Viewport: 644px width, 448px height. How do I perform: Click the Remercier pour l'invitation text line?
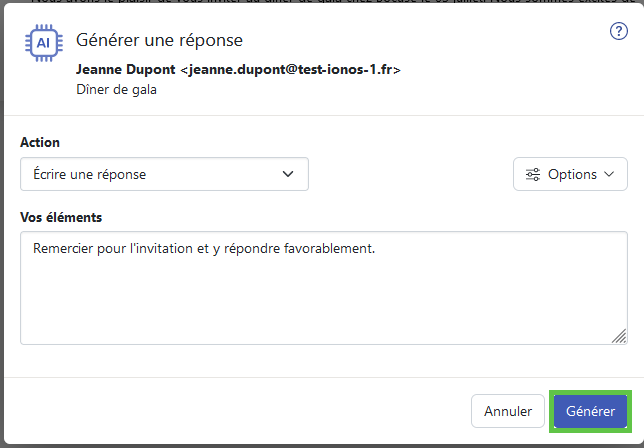pos(204,248)
